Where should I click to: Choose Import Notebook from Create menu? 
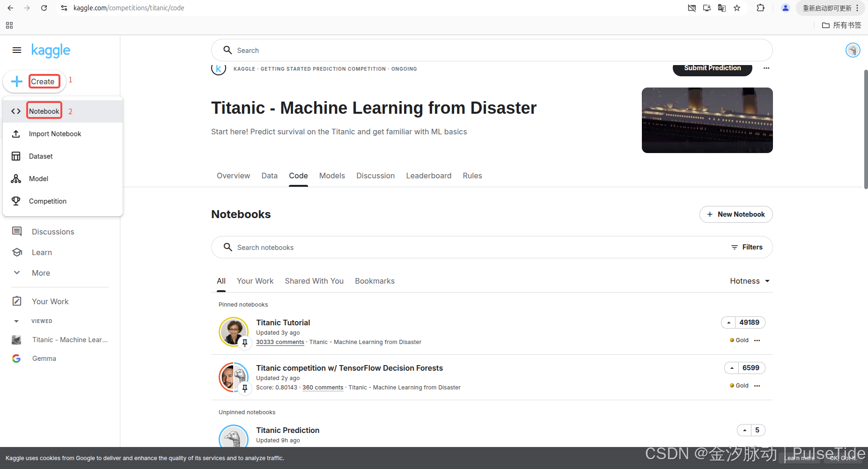(63, 134)
